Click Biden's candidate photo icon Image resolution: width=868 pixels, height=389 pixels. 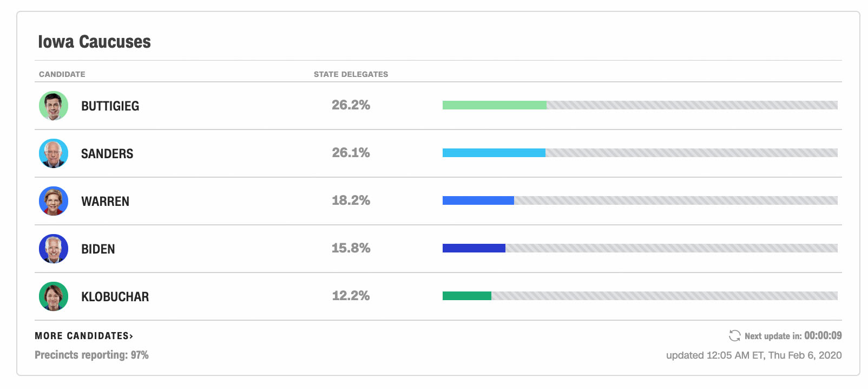coord(54,249)
